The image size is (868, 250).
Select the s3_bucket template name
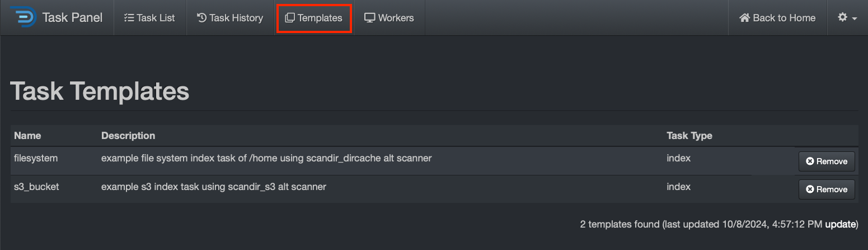click(36, 187)
